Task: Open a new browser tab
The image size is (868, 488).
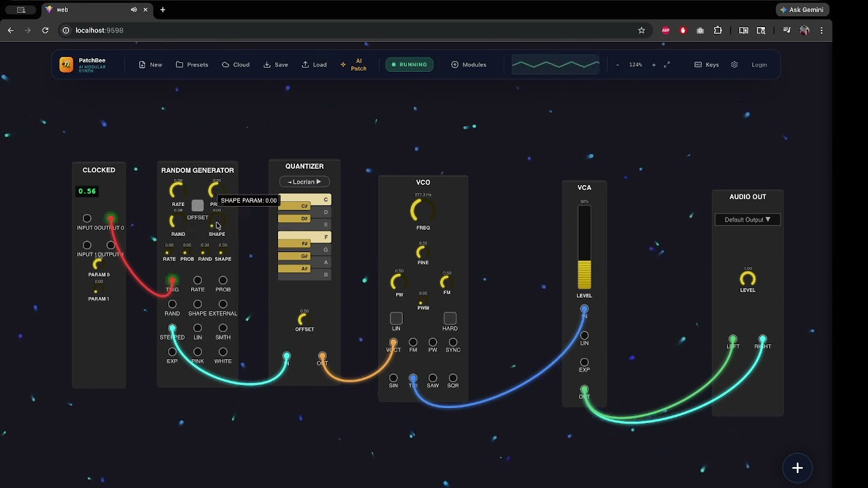Action: tap(163, 9)
